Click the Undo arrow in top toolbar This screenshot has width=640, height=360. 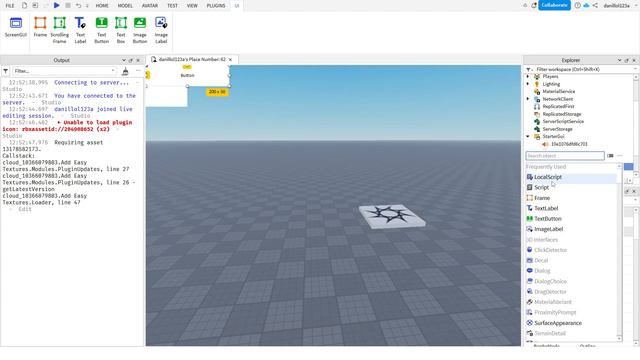click(78, 6)
